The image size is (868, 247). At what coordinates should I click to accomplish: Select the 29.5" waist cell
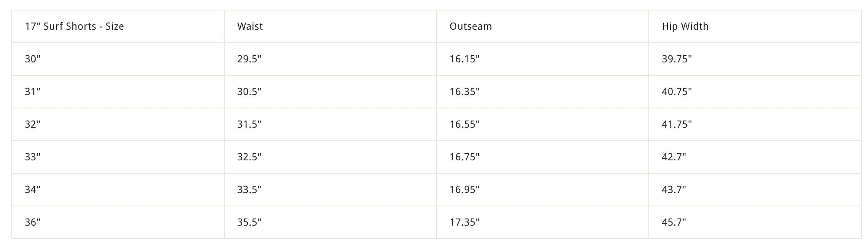click(249, 59)
